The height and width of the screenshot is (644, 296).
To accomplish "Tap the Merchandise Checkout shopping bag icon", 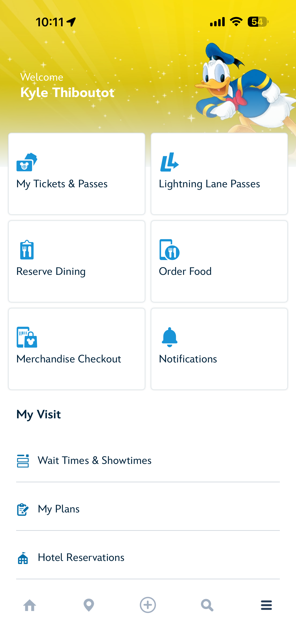I will (27, 337).
